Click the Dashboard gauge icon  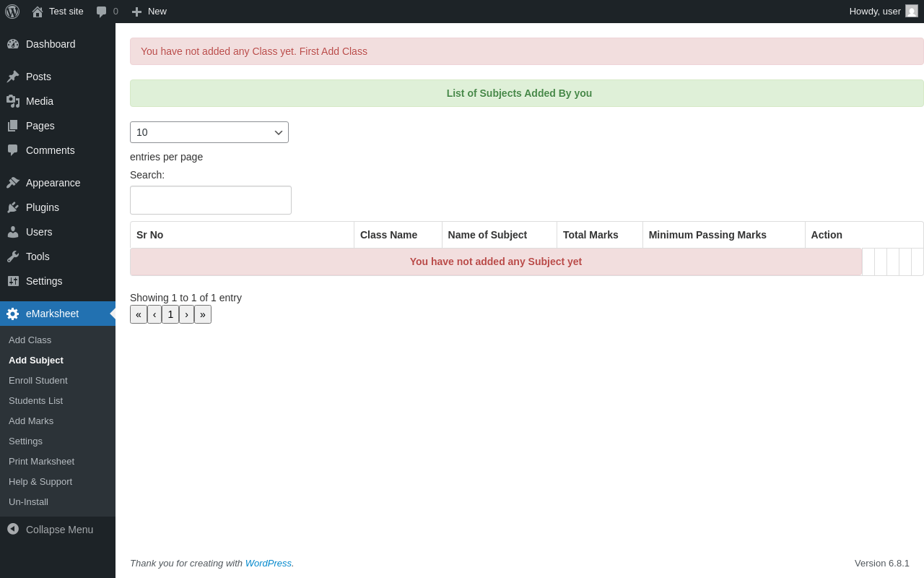pos(13,44)
